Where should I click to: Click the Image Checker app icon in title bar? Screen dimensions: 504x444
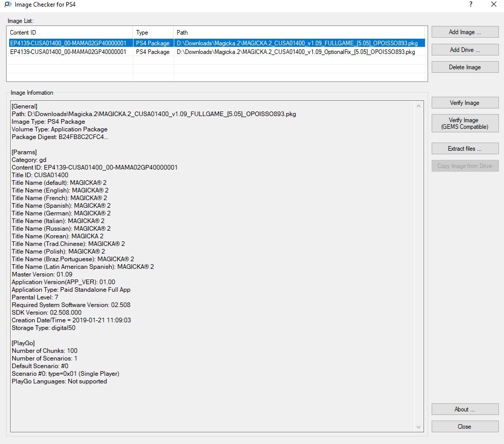(8, 5)
